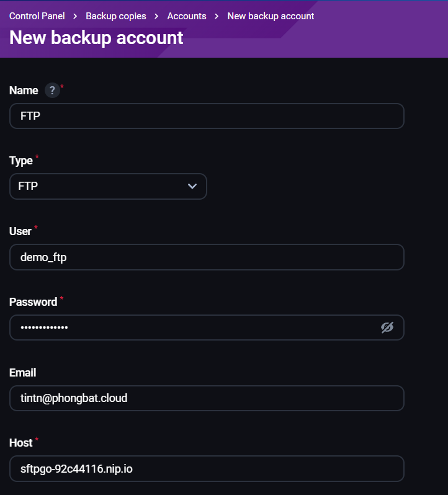This screenshot has height=495, width=448.
Task: Click the Password field label
Action: click(33, 302)
